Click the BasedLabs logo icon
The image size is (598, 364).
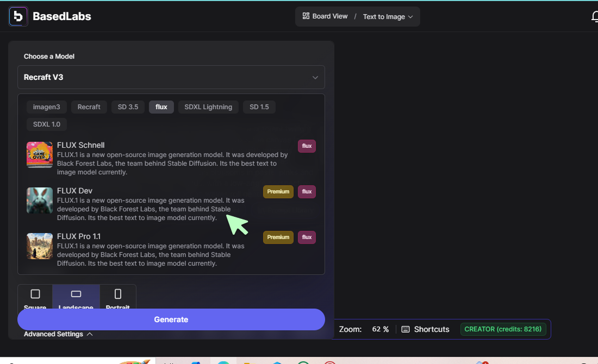click(x=18, y=16)
